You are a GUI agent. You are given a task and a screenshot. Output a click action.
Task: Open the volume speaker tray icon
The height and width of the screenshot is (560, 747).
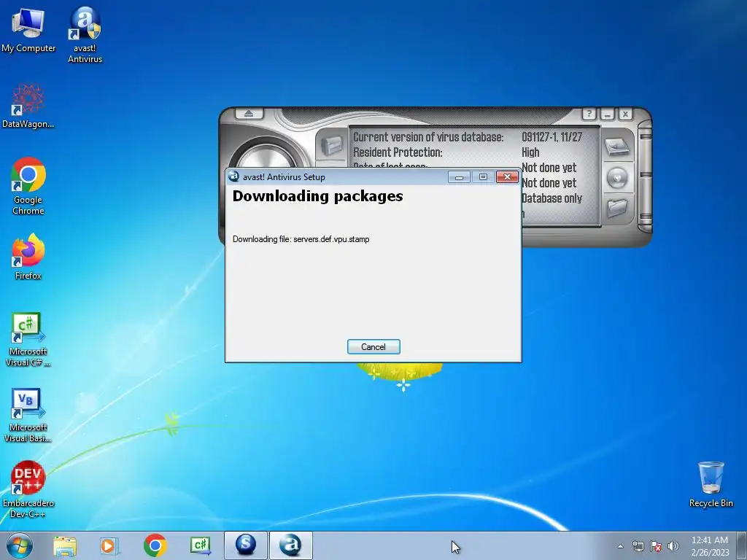[673, 546]
